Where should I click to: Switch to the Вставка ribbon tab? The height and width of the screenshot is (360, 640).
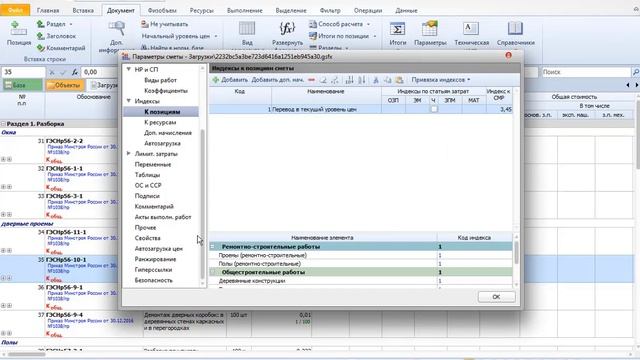tap(83, 10)
